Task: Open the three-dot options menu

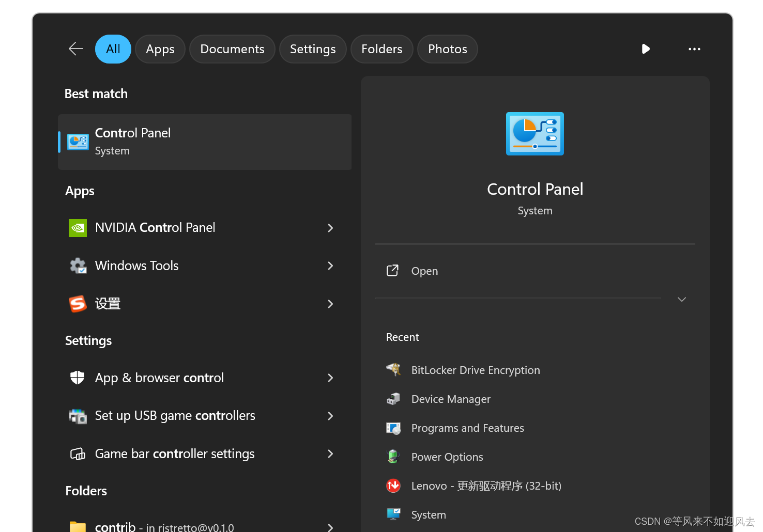Action: pos(694,49)
